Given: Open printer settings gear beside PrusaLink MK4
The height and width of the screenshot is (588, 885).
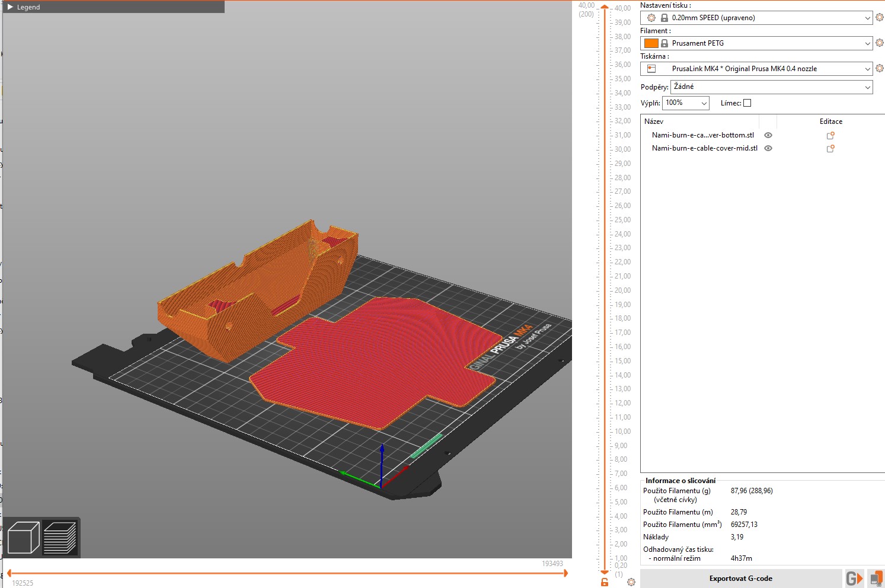Looking at the screenshot, I should [x=879, y=68].
